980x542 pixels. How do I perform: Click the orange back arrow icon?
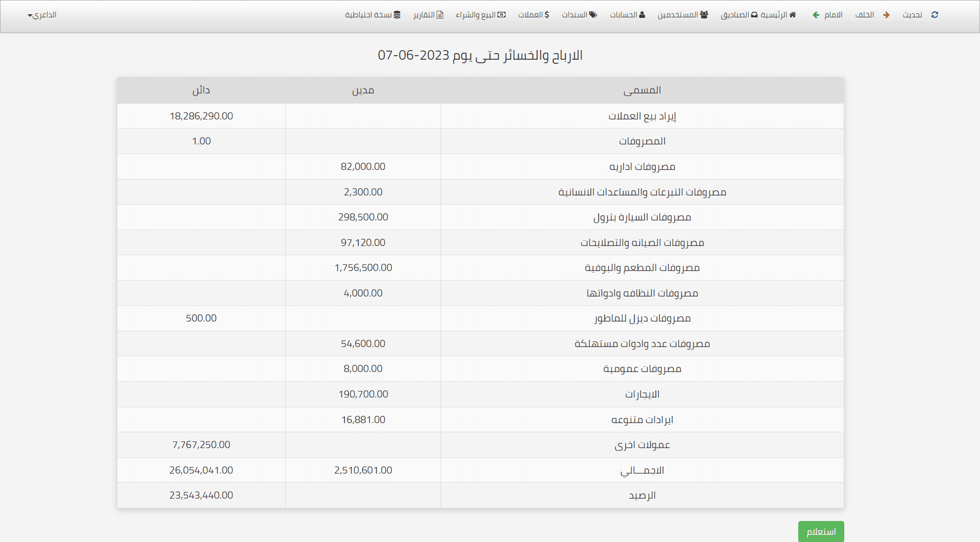(886, 15)
